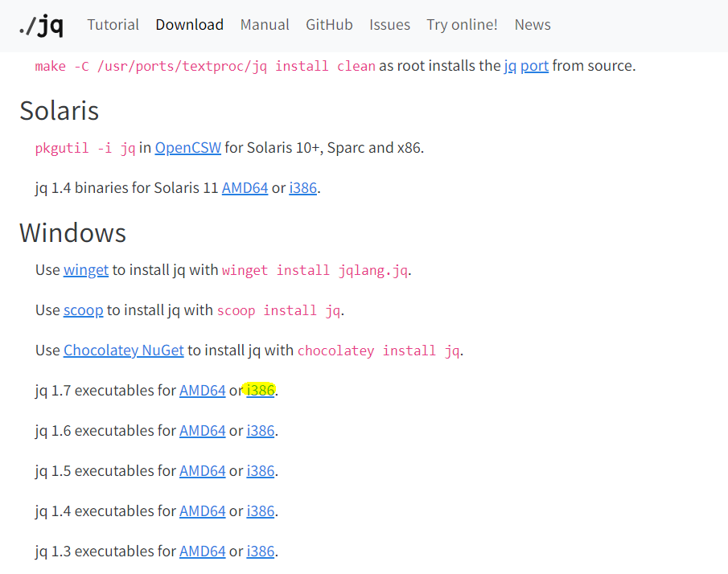This screenshot has width=728, height=574.
Task: Download jq 1.5 i386 executable
Action: coord(261,471)
